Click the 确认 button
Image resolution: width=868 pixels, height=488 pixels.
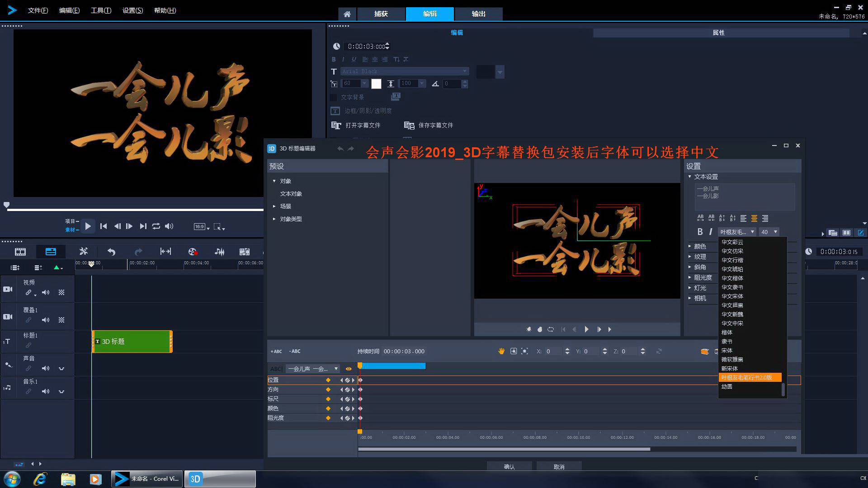[x=509, y=467]
